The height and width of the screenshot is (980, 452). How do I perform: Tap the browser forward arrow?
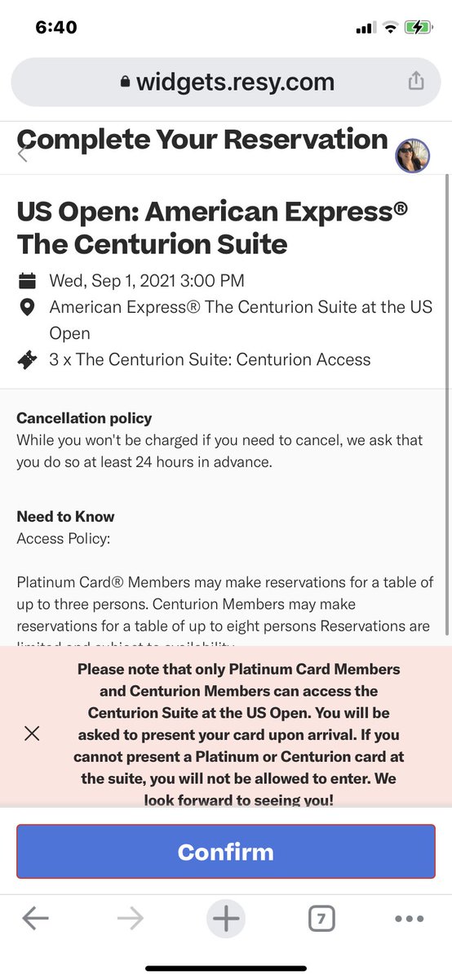[131, 919]
